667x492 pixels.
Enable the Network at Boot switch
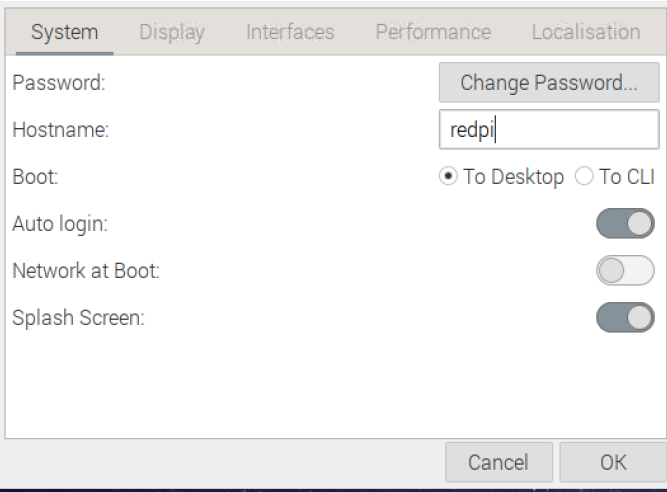625,271
